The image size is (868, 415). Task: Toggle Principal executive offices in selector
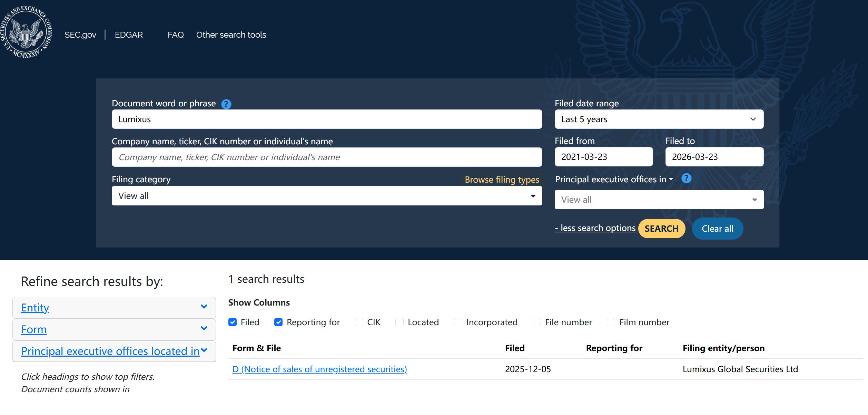(614, 179)
